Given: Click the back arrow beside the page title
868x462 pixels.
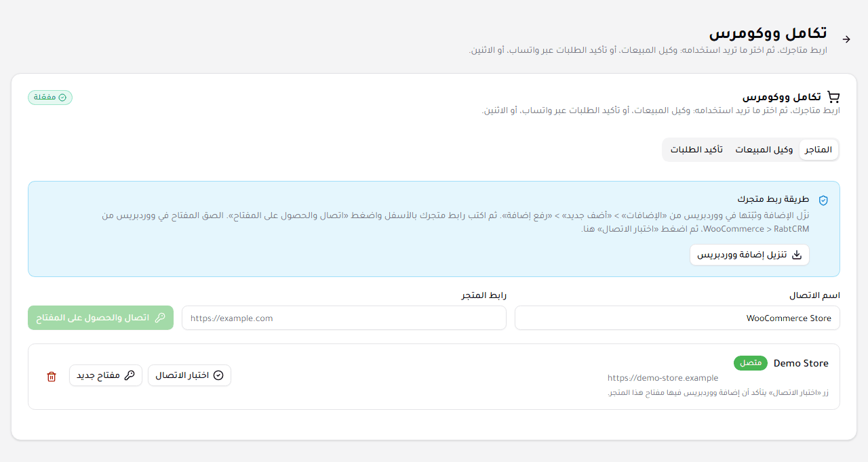Looking at the screenshot, I should click(846, 39).
